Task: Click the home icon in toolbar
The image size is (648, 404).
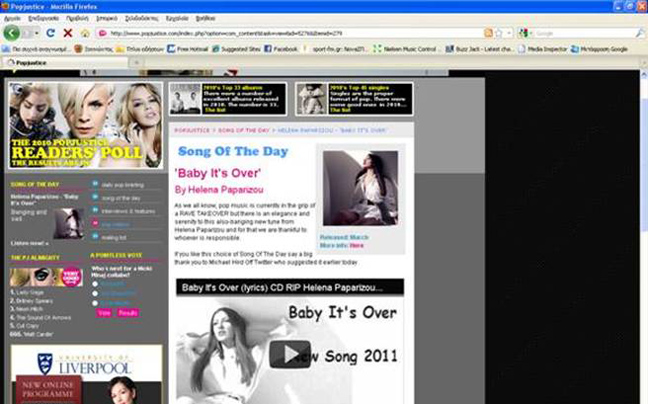Action: [85, 33]
